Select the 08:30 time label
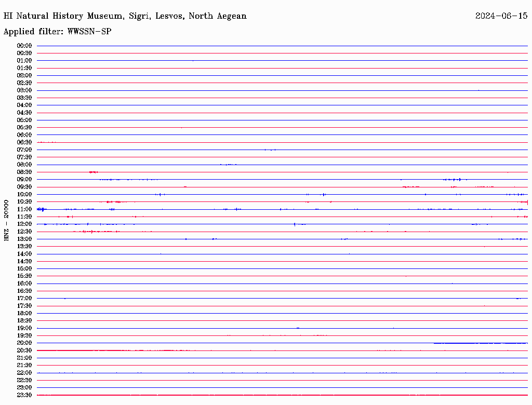Image resolution: width=532 pixels, height=405 pixels. [x=24, y=172]
